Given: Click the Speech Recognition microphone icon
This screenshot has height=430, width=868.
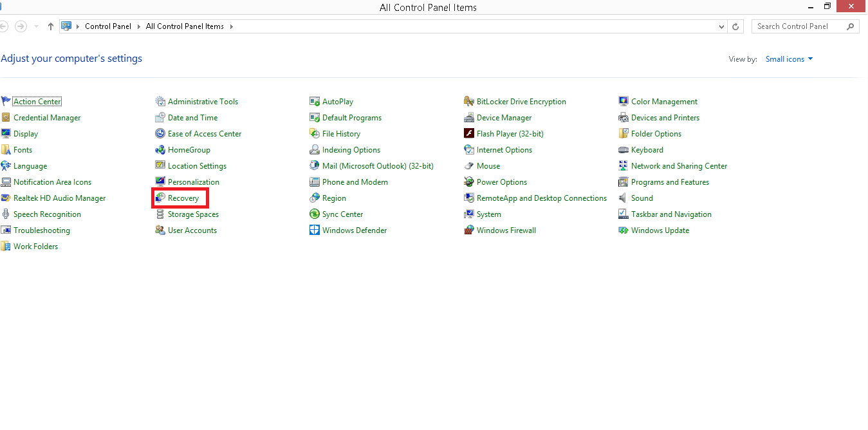Looking at the screenshot, I should pyautogui.click(x=6, y=214).
